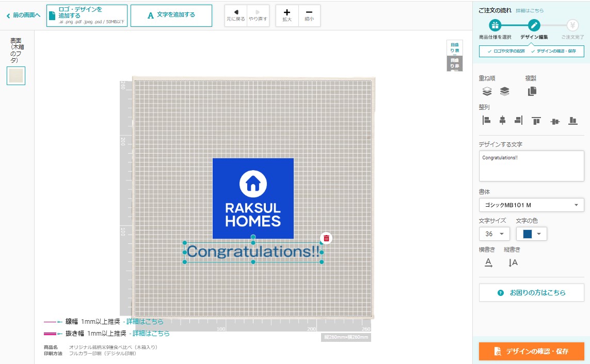The image size is (590, 364).
Task: Delete the Congratulations text with trash icon
Action: click(x=326, y=238)
